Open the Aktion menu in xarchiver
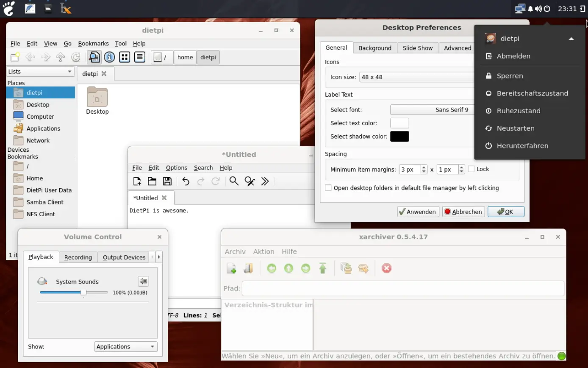588x368 pixels. coord(263,251)
